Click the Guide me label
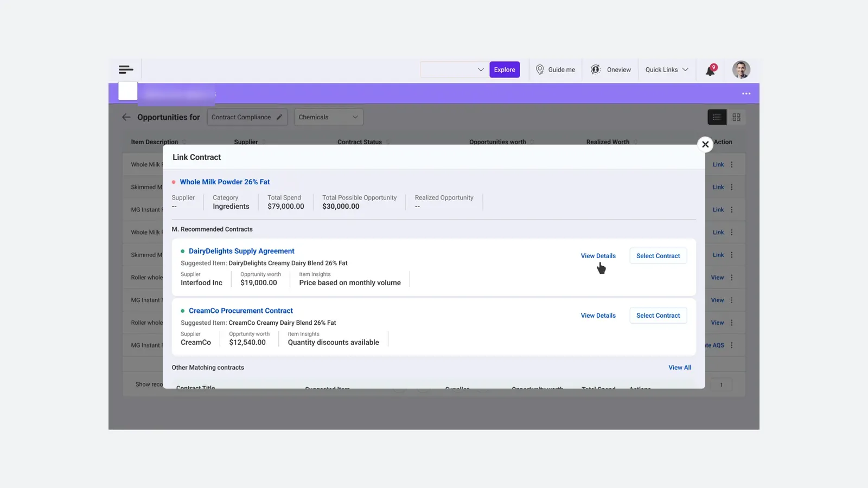This screenshot has height=488, width=868. coord(561,70)
